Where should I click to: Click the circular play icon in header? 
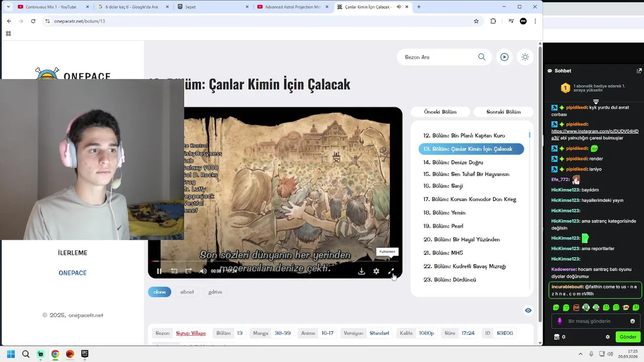pos(504,57)
